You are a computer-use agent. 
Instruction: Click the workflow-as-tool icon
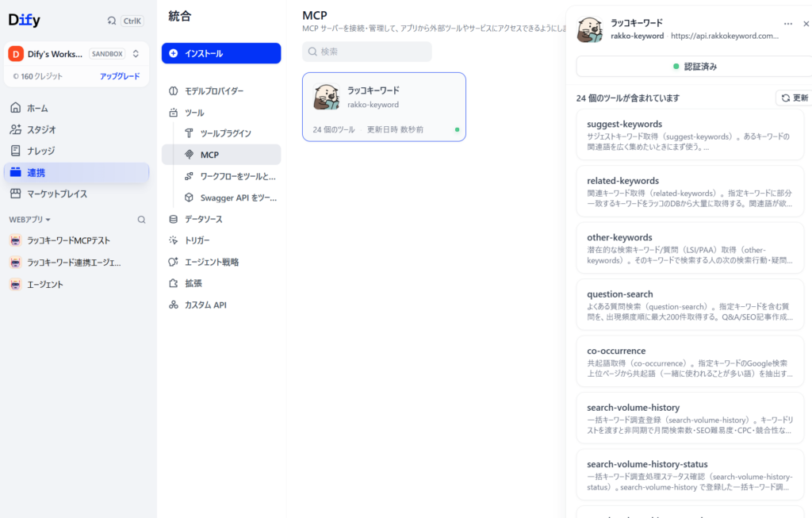tap(189, 176)
